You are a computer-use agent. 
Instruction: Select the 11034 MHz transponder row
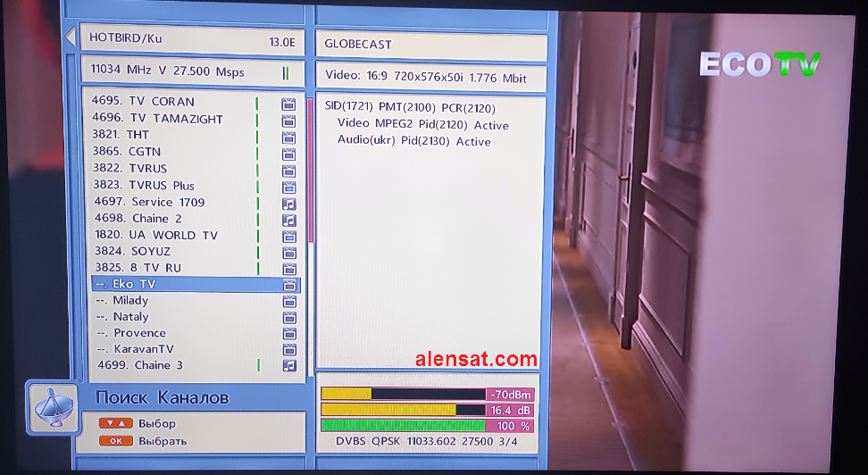pyautogui.click(x=193, y=71)
